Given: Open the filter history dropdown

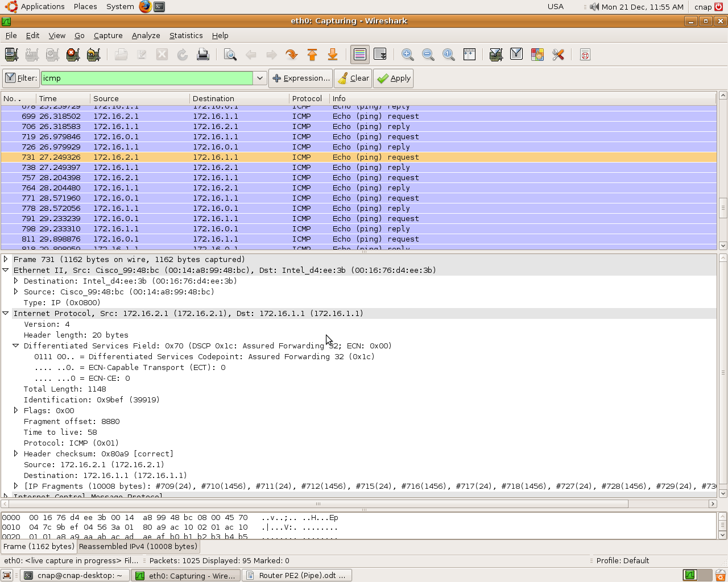Looking at the screenshot, I should [x=260, y=78].
